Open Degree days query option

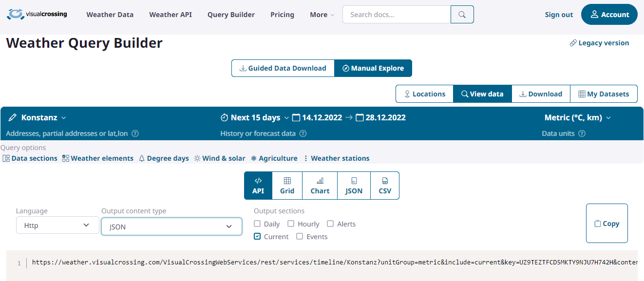click(x=164, y=158)
